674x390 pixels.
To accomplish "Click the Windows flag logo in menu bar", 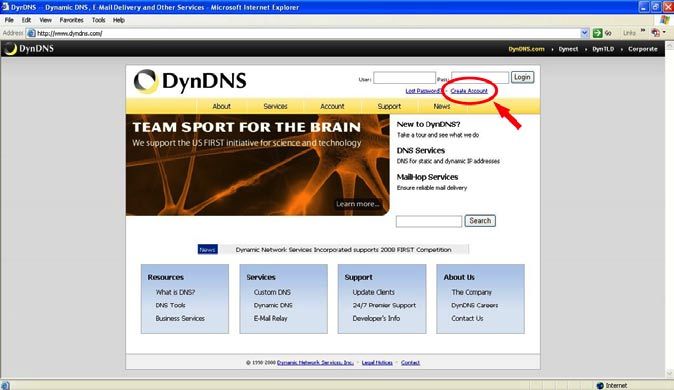I will tap(665, 20).
